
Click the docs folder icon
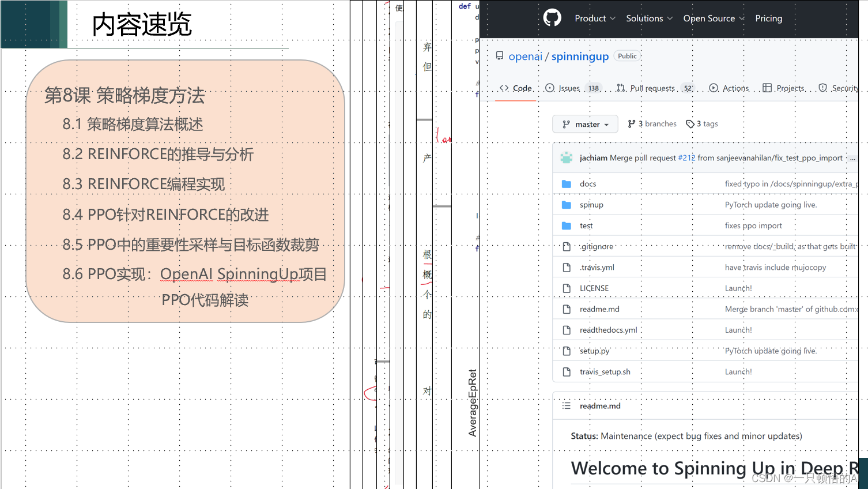click(567, 184)
